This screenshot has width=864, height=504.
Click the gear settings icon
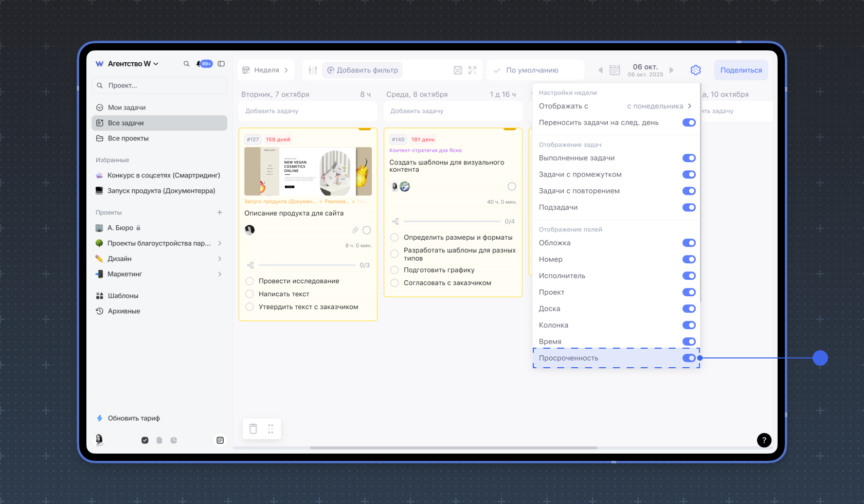696,70
